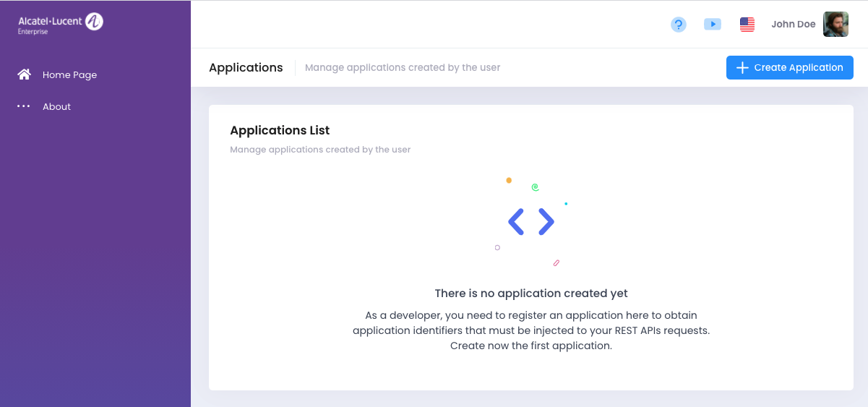
Task: Click the plus icon in Create Application
Action: (x=742, y=68)
